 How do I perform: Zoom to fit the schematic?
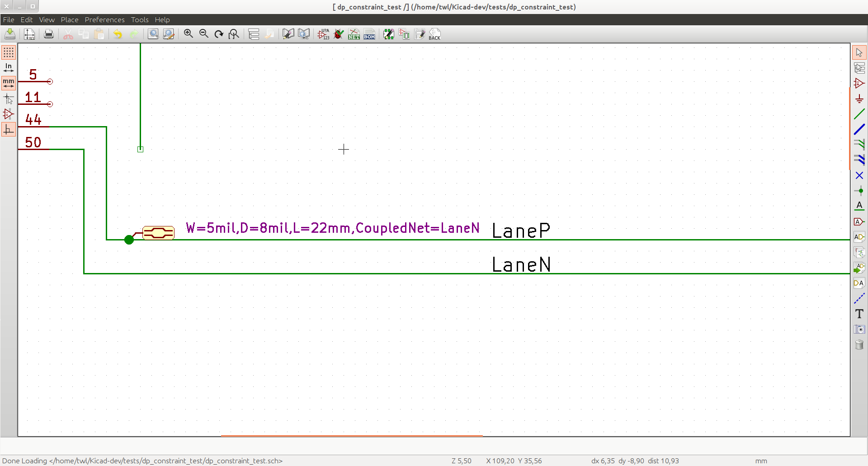tap(234, 34)
